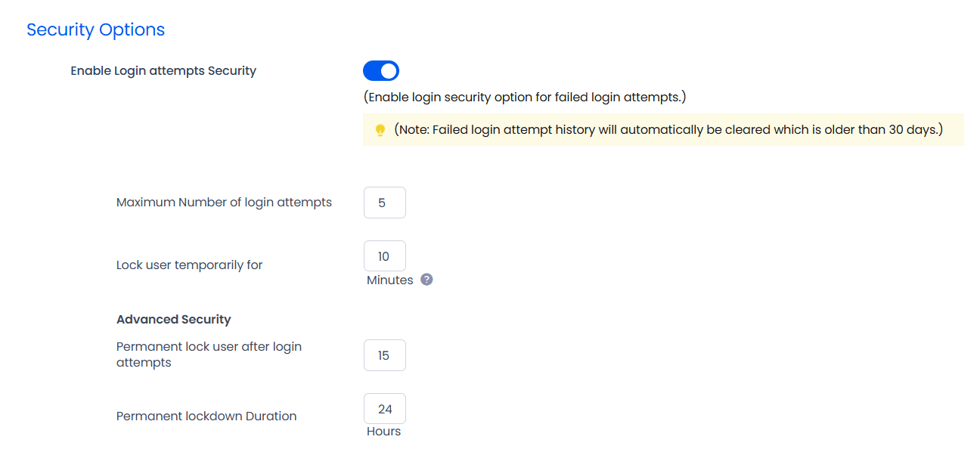Click the Enable Login attempts Security label

(x=163, y=71)
